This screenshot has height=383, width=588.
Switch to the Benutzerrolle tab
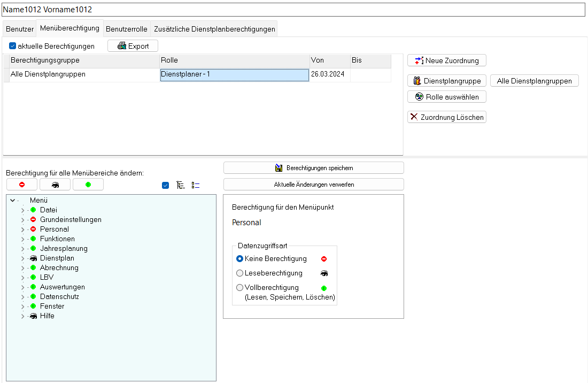[x=127, y=29]
